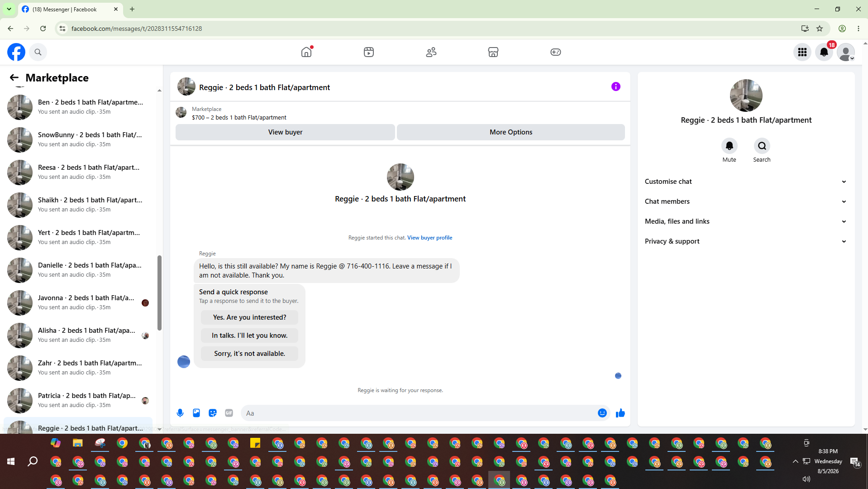Expand Privacy & support section
Image resolution: width=868 pixels, height=489 pixels.
(746, 241)
